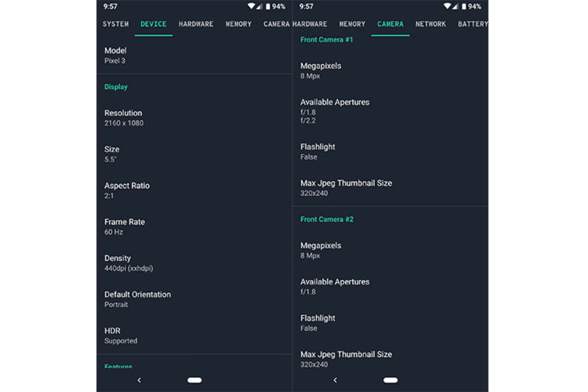
Task: Tap the battery icon on right screen
Action: pos(464,6)
